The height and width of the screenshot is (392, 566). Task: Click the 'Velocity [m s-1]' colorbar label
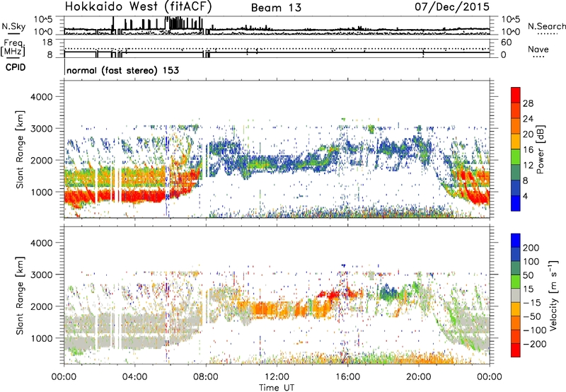553,295
